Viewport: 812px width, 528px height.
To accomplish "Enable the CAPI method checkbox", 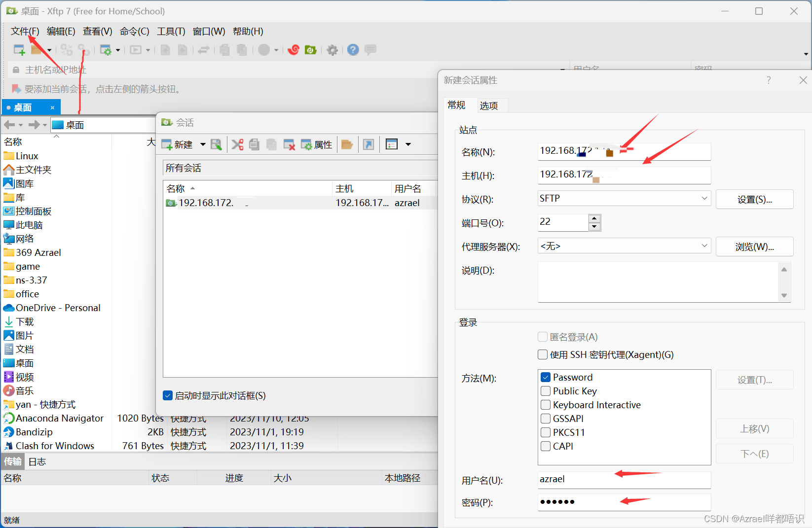I will 546,446.
